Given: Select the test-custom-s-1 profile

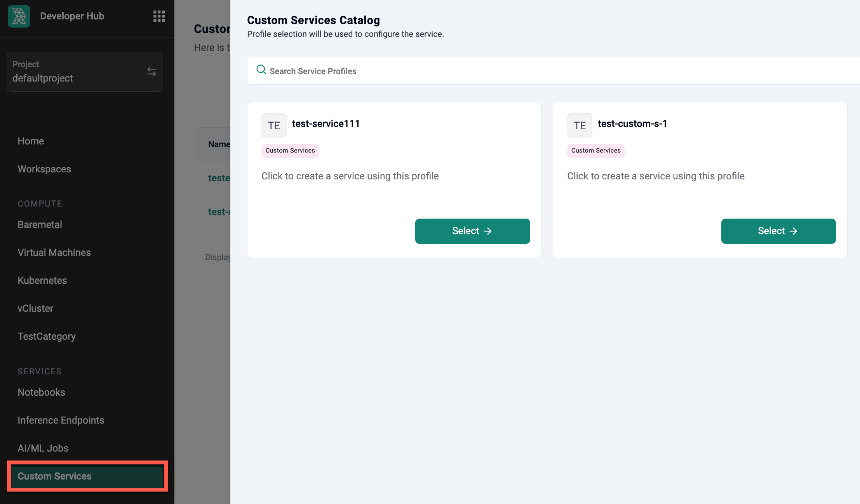Looking at the screenshot, I should pyautogui.click(x=778, y=231).
